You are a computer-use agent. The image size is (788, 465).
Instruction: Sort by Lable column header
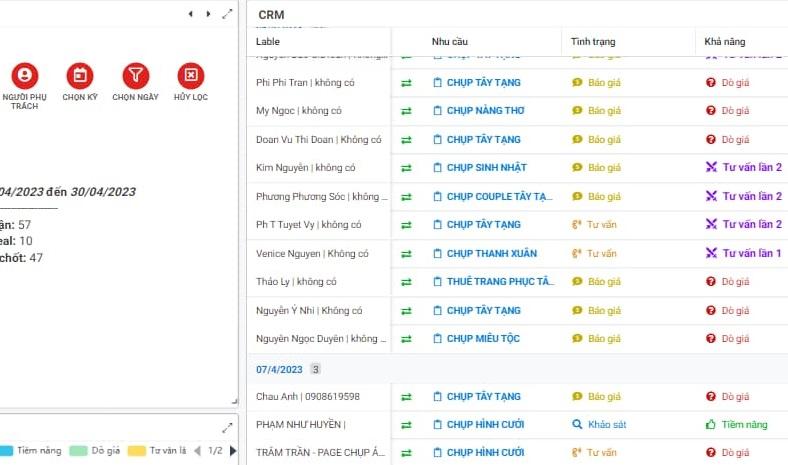pos(268,42)
